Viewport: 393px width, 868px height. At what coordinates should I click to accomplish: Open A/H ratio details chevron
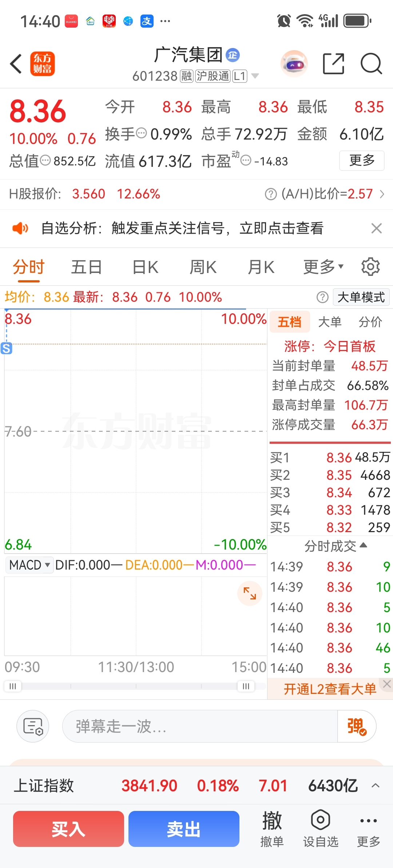pyautogui.click(x=382, y=194)
